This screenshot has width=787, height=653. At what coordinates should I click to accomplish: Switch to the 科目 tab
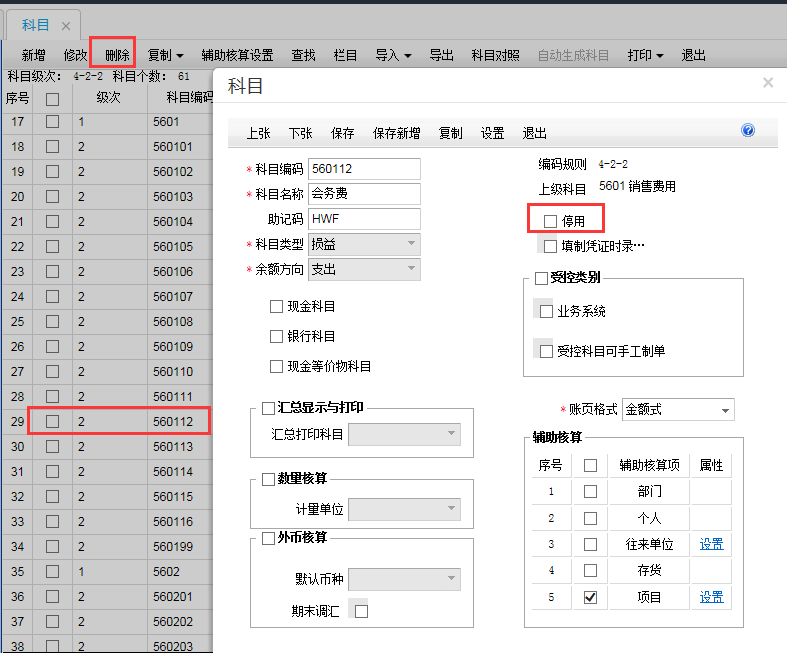[x=36, y=25]
